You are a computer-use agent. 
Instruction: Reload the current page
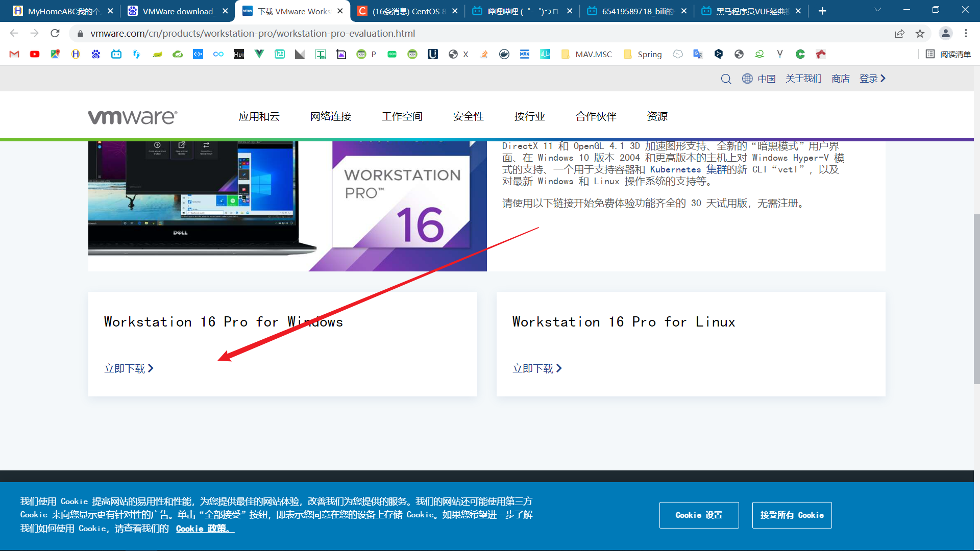55,33
